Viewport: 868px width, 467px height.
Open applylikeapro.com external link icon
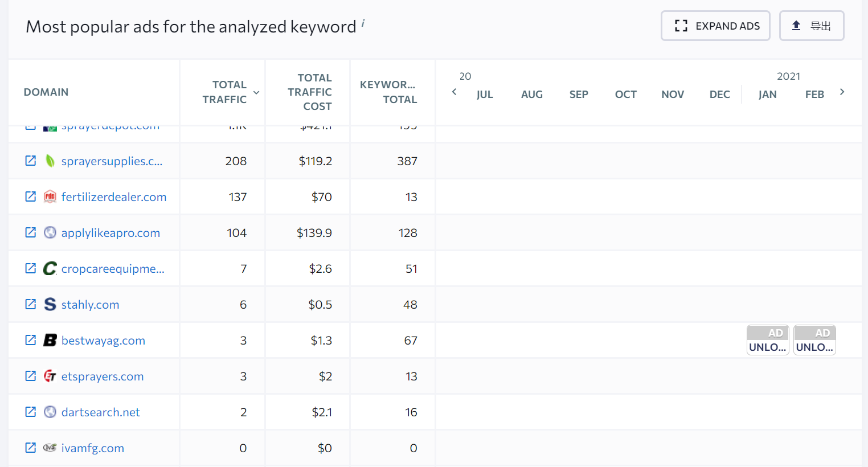[x=31, y=232]
